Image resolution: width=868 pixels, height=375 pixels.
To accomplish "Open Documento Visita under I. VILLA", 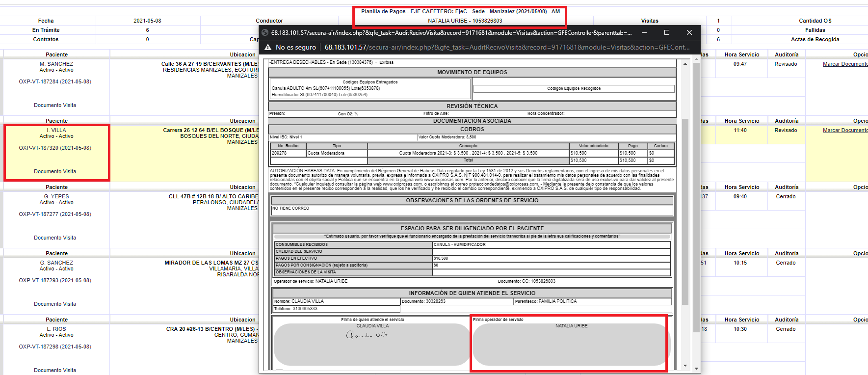I will [x=55, y=171].
